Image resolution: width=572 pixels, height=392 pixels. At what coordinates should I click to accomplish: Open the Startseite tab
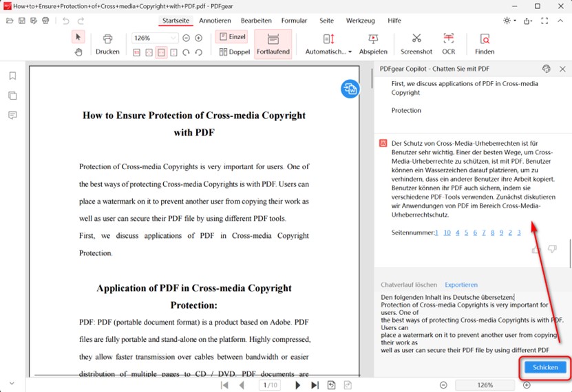(176, 21)
